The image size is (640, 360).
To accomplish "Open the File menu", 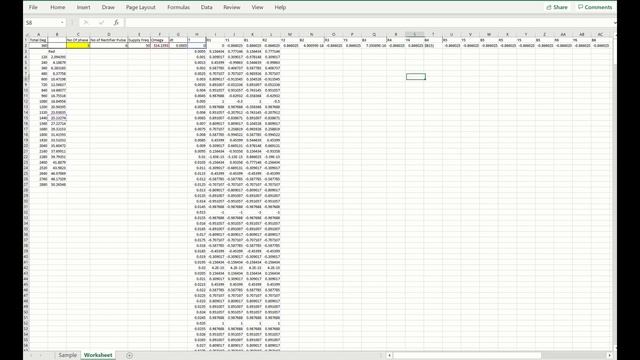I will click(33, 7).
